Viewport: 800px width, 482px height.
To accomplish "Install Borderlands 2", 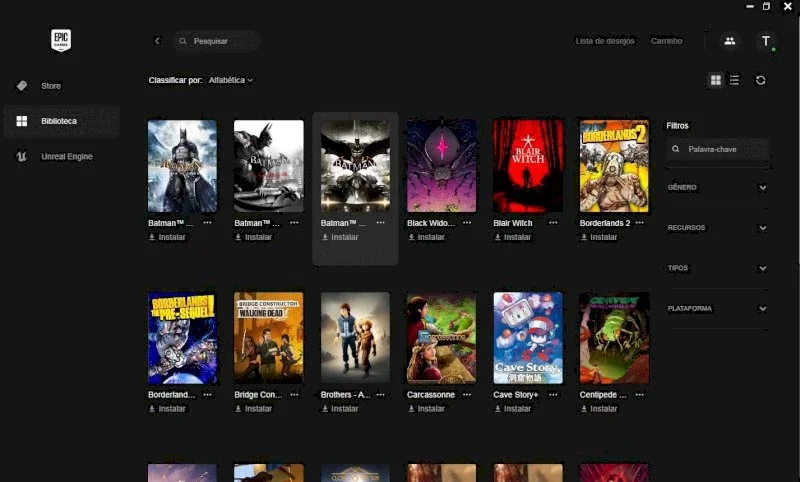I will pos(599,237).
